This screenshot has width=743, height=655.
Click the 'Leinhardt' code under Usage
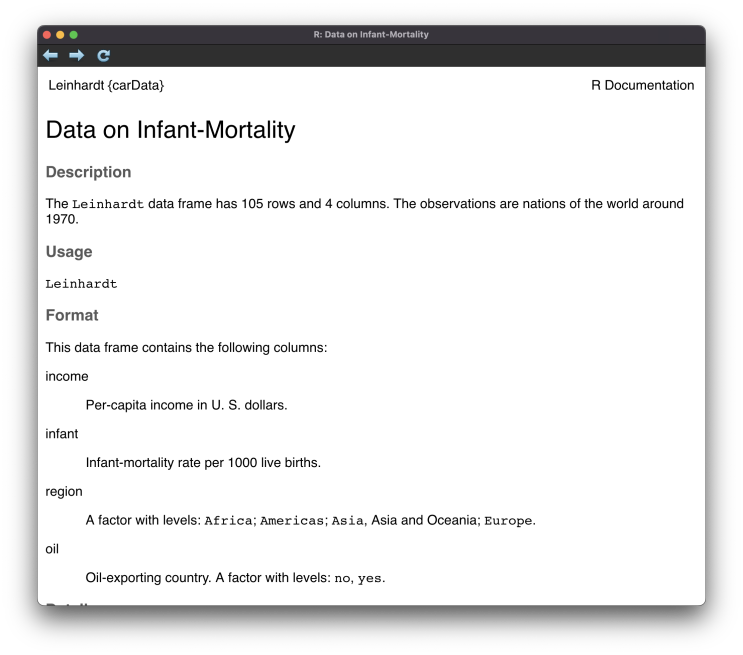click(81, 284)
